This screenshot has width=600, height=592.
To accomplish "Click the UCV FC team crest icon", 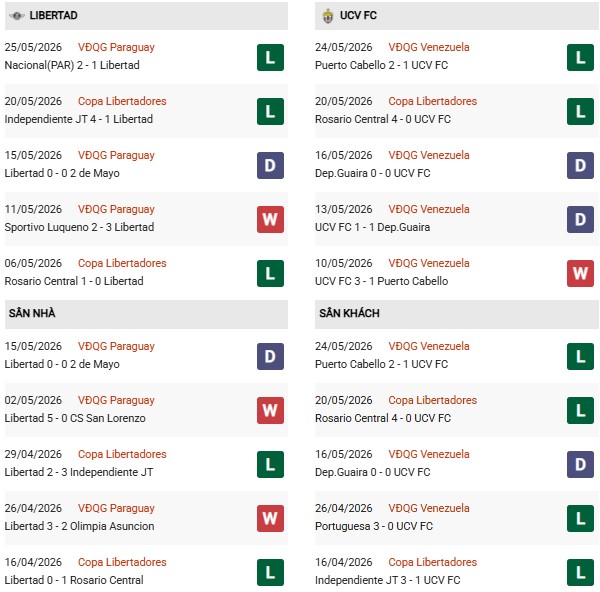I will (x=328, y=16).
